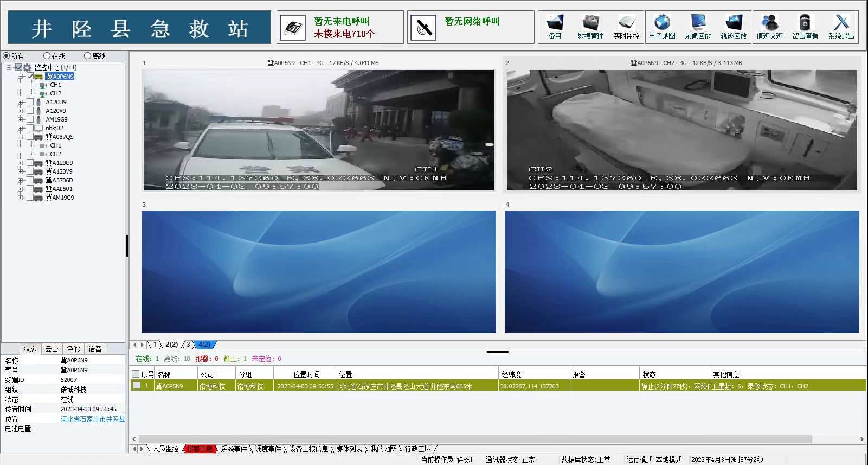Open 值班交班 shift handover
Screen dimensions: 868x465
tap(769, 27)
